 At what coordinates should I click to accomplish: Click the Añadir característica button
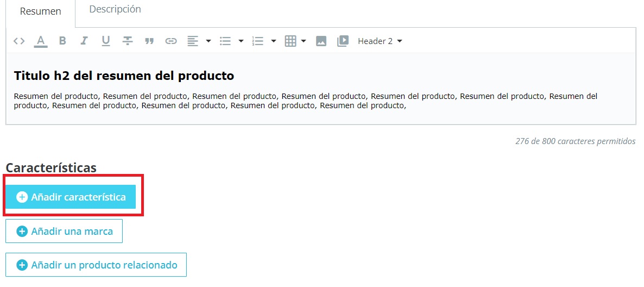click(71, 197)
